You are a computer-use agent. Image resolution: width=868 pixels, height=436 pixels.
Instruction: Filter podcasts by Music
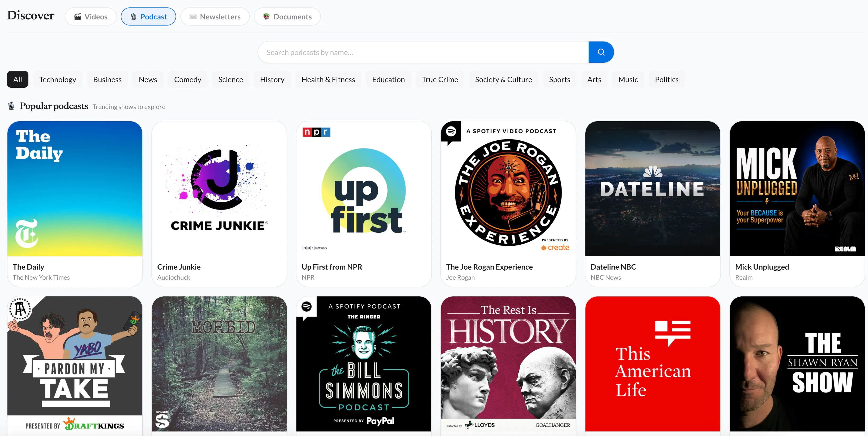coord(628,79)
